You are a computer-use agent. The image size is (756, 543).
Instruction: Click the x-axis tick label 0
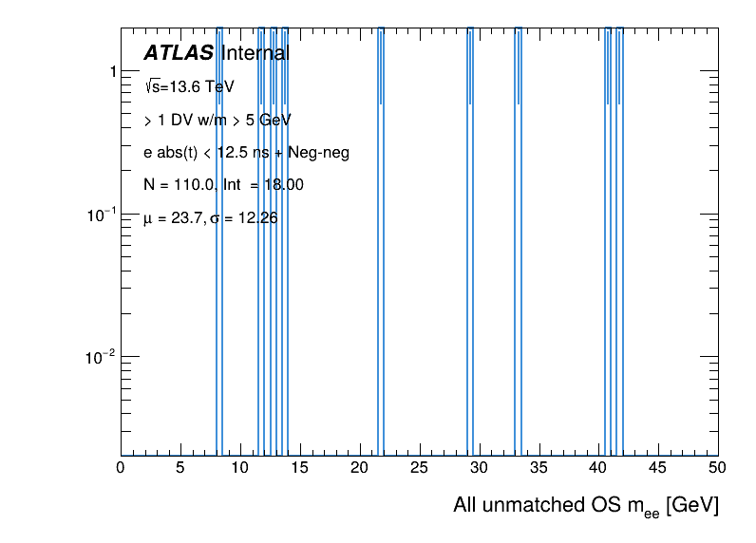tap(120, 467)
